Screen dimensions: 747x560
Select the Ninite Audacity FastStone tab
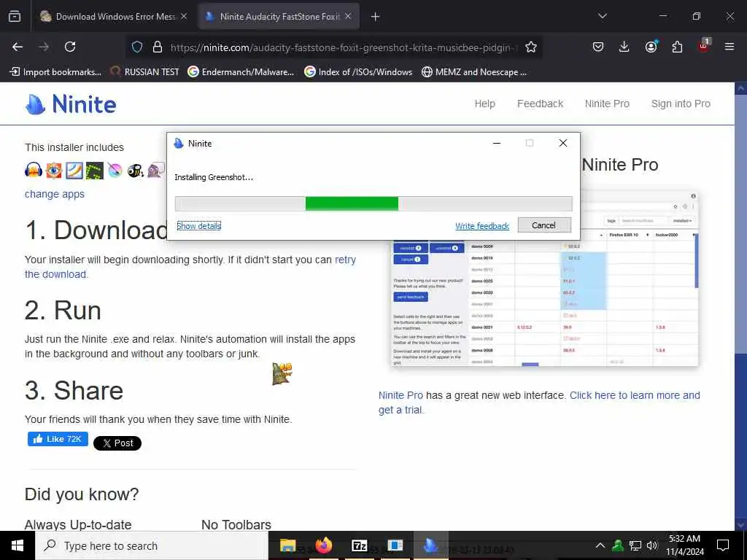pos(279,16)
